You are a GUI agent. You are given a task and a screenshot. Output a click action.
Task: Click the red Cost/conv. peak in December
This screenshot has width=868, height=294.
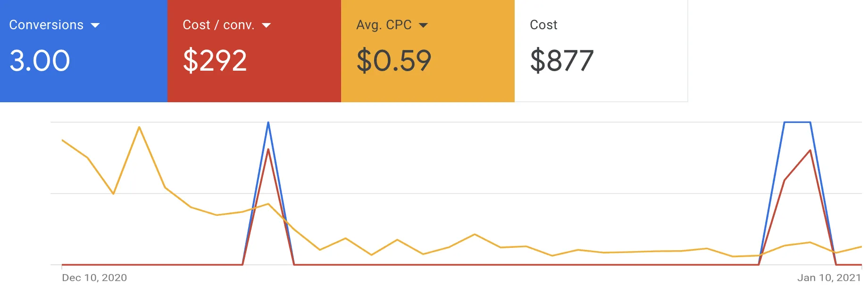coord(268,150)
